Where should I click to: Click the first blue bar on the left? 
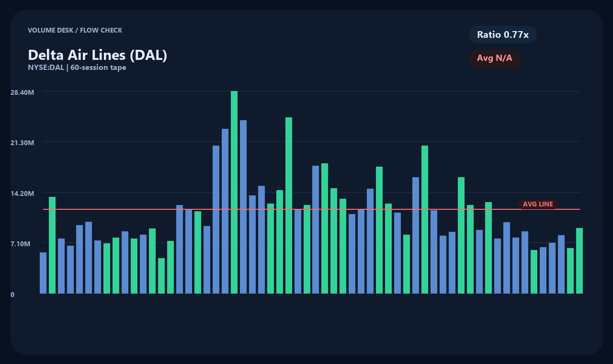[43, 273]
